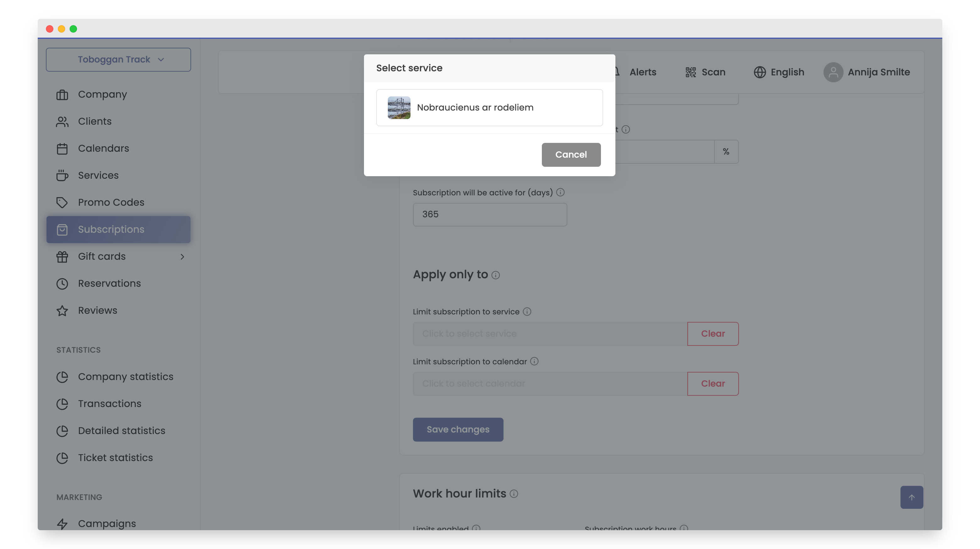The height and width of the screenshot is (549, 980).
Task: Click info icon for subscription active days
Action: (x=560, y=193)
